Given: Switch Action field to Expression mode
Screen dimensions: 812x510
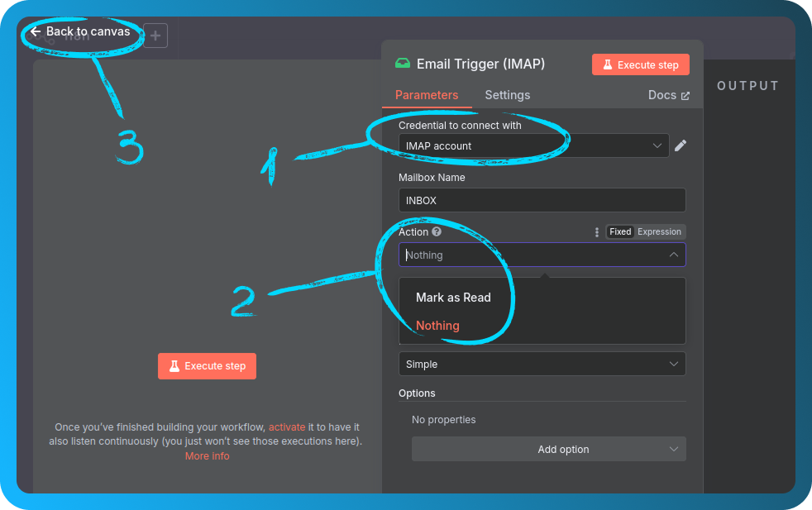Looking at the screenshot, I should pos(659,232).
